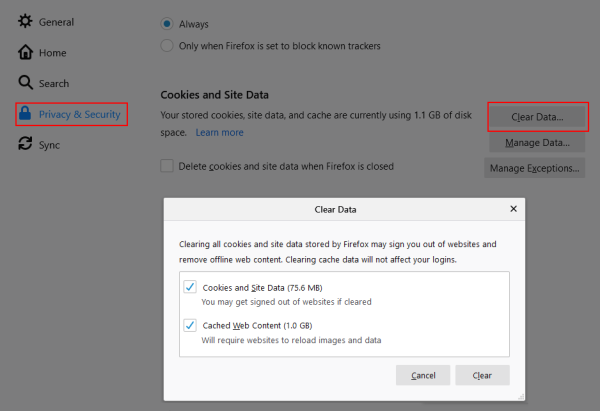Click the Search magnifier icon in sidebar

25,83
